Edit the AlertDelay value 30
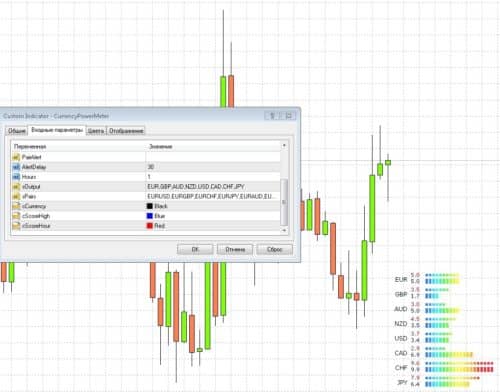The height and width of the screenshot is (392, 500). click(213, 167)
